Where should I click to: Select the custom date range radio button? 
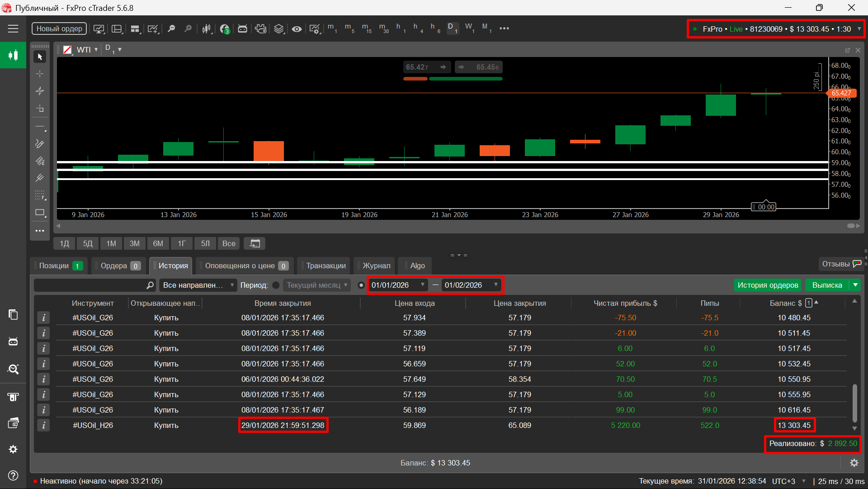[x=361, y=285]
